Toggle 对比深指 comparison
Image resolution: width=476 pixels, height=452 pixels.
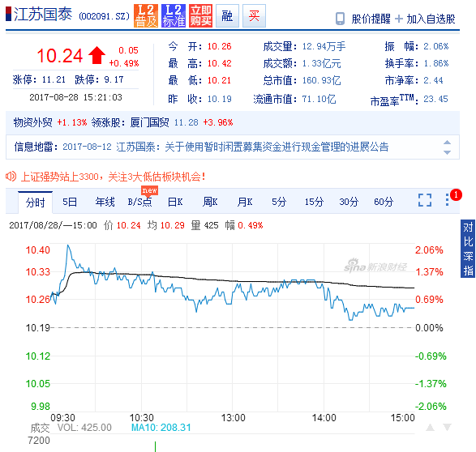click(x=468, y=249)
